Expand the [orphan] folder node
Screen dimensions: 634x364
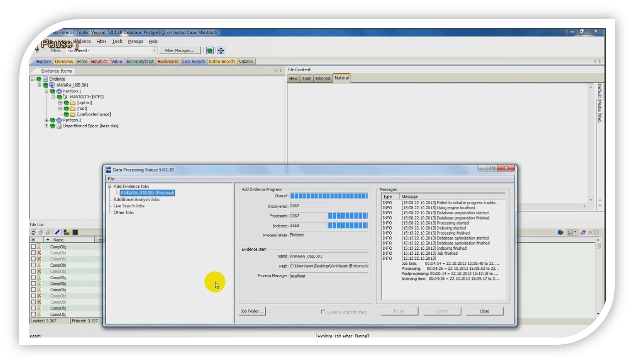pyautogui.click(x=60, y=103)
